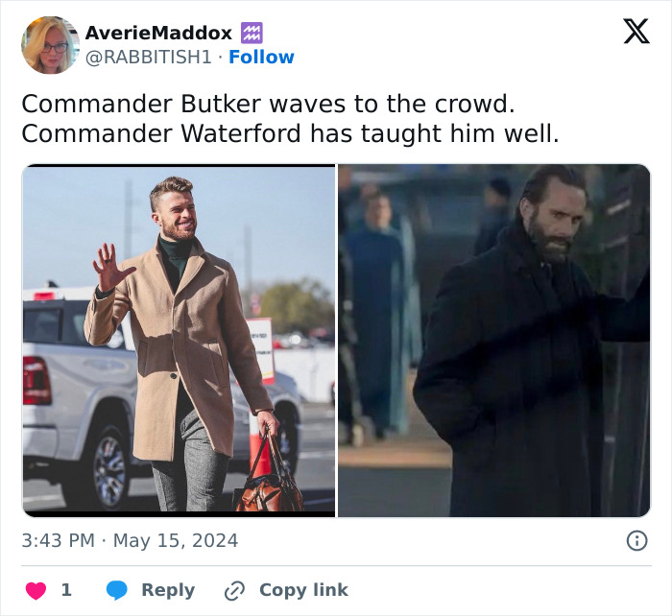This screenshot has height=616, width=672.
Task: Click the chain link copy icon
Action: click(x=234, y=591)
